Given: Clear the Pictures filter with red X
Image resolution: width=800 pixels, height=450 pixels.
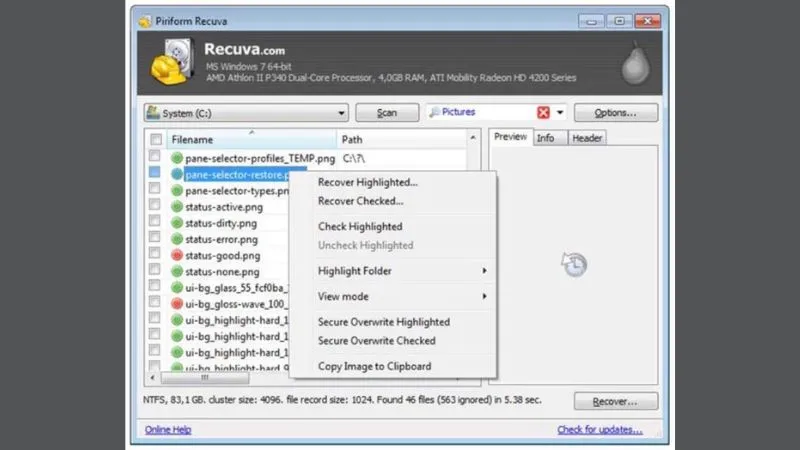Looking at the screenshot, I should (543, 112).
